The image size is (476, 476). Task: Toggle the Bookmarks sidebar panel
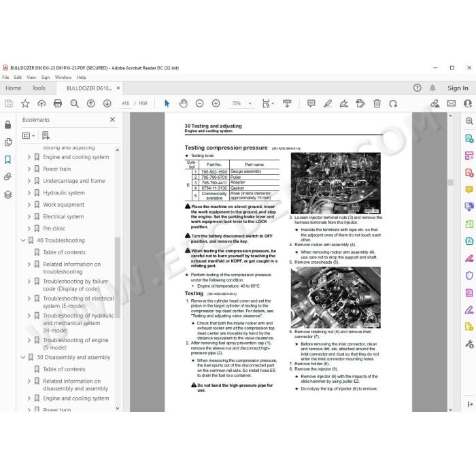click(x=8, y=159)
